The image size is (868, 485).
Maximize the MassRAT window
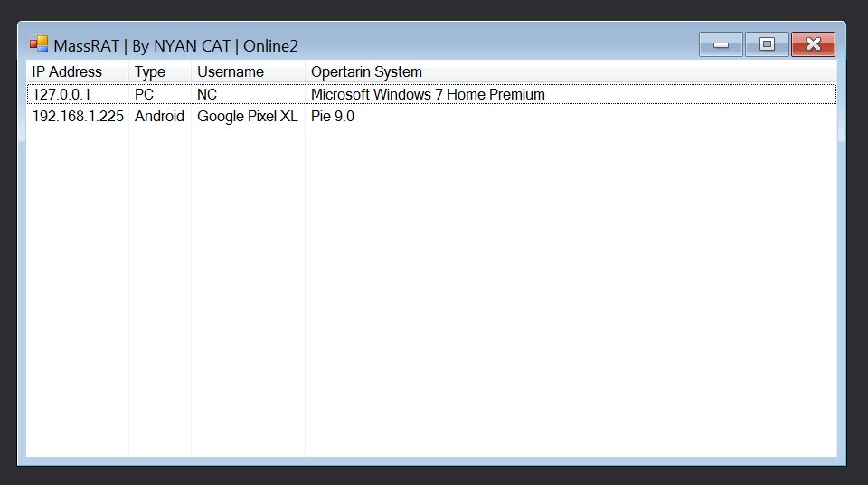pos(767,44)
